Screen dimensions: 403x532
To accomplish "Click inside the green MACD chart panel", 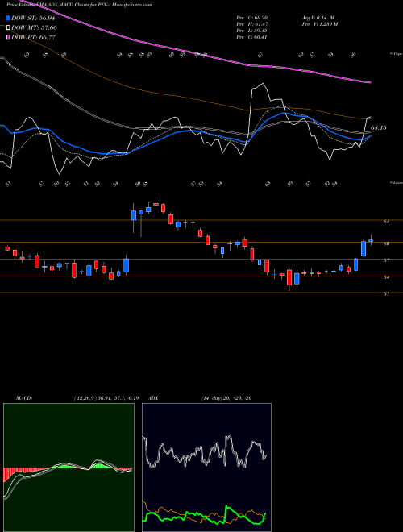I will 69,468.
